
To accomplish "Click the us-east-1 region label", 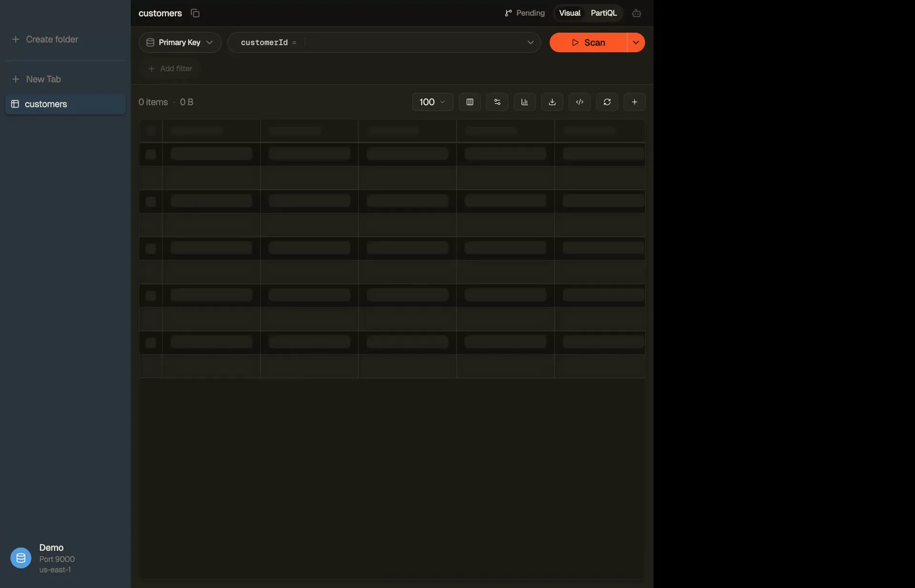I will point(55,569).
